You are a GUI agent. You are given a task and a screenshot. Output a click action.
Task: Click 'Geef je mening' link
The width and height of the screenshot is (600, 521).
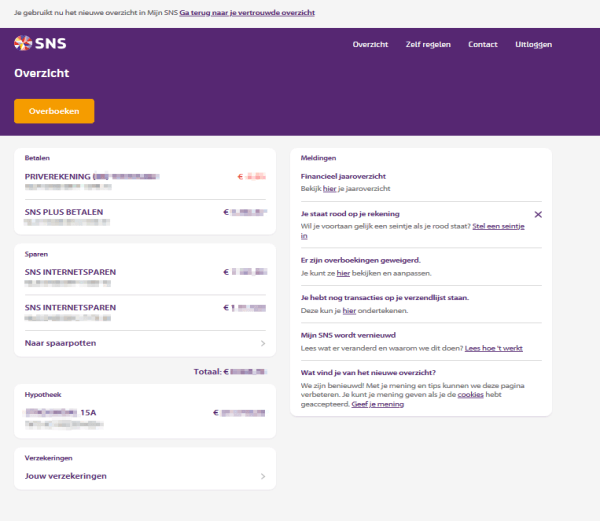click(x=378, y=404)
